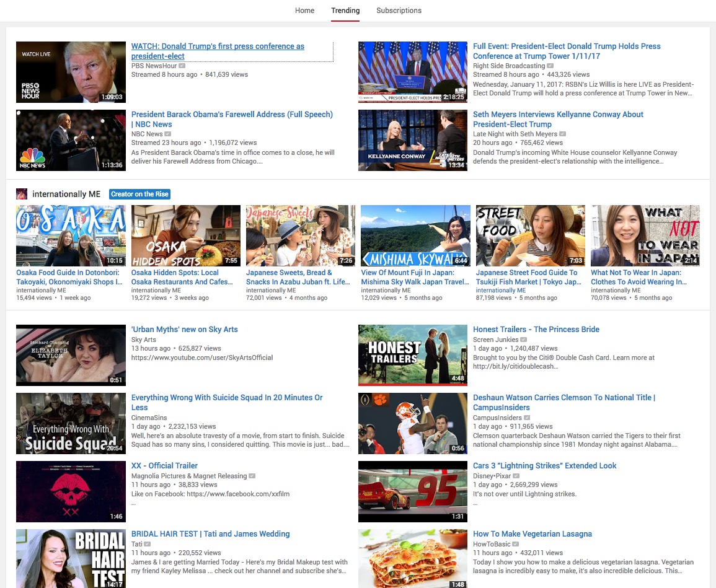Visit the Sky Arts channel link

click(x=143, y=340)
